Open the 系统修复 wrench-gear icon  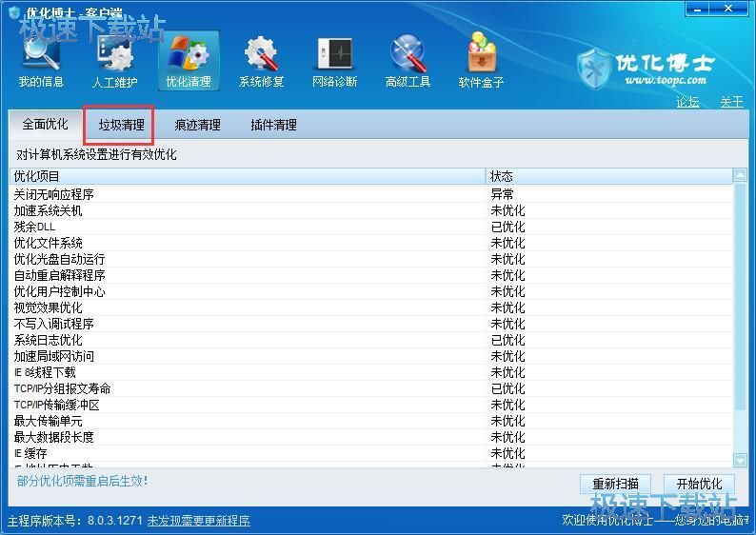[261, 60]
